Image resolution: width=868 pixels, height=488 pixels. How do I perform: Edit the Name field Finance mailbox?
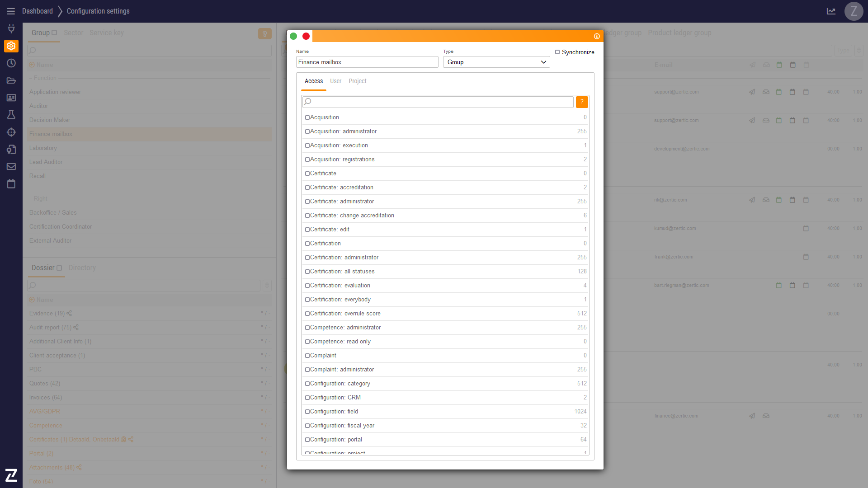click(367, 62)
